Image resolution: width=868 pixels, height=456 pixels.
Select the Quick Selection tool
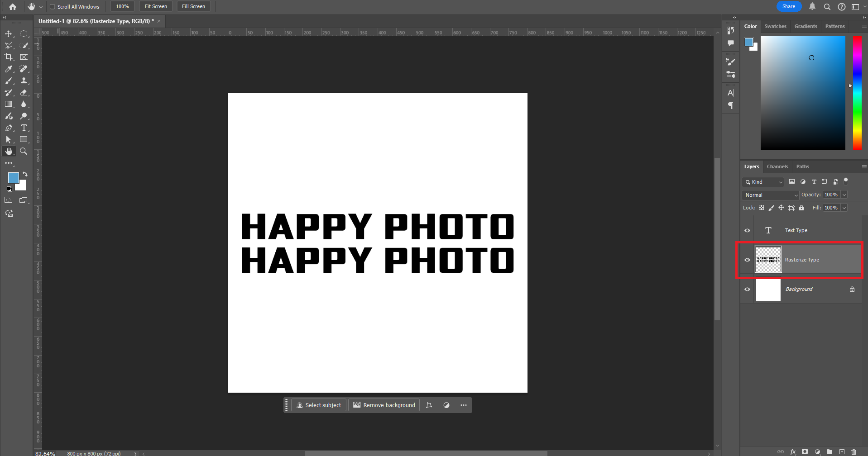[x=24, y=46]
